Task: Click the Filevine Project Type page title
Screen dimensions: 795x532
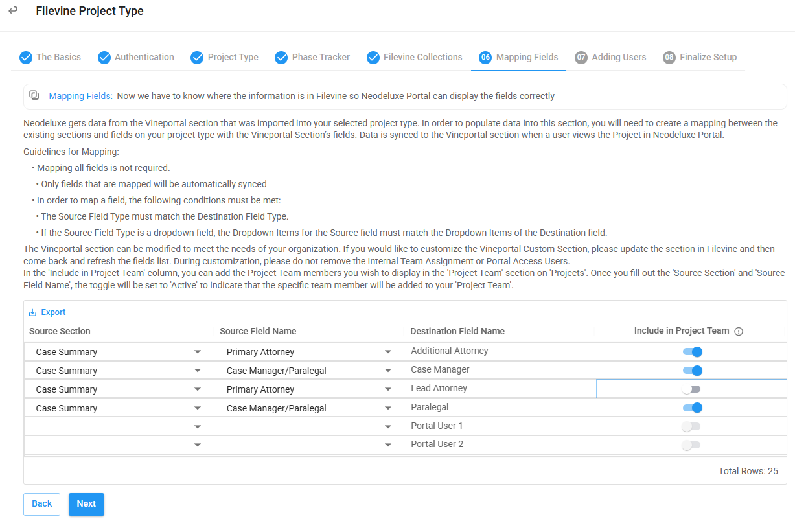Action: 89,11
